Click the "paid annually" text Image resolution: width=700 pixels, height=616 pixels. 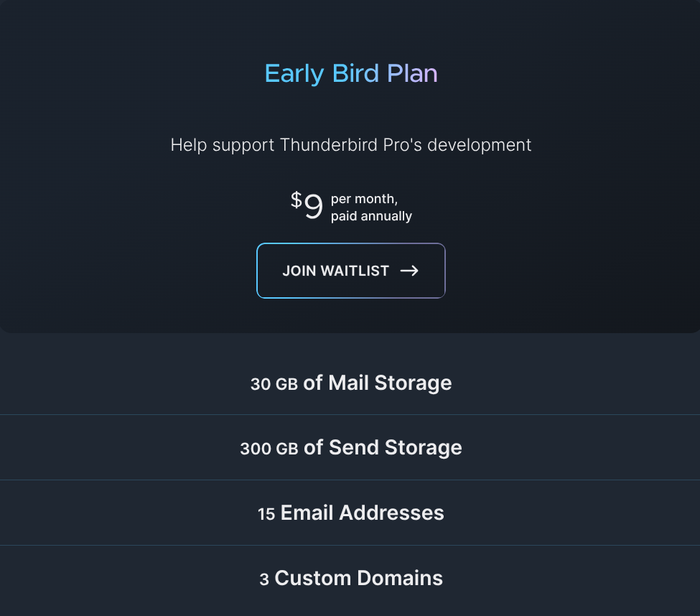tap(371, 216)
